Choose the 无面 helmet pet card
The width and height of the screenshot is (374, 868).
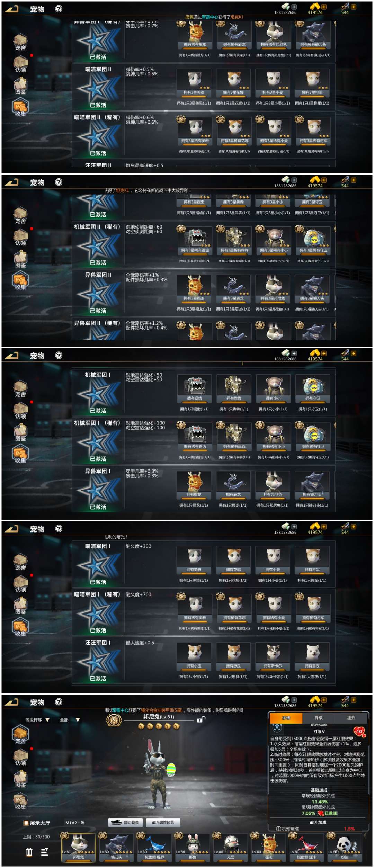click(x=231, y=847)
